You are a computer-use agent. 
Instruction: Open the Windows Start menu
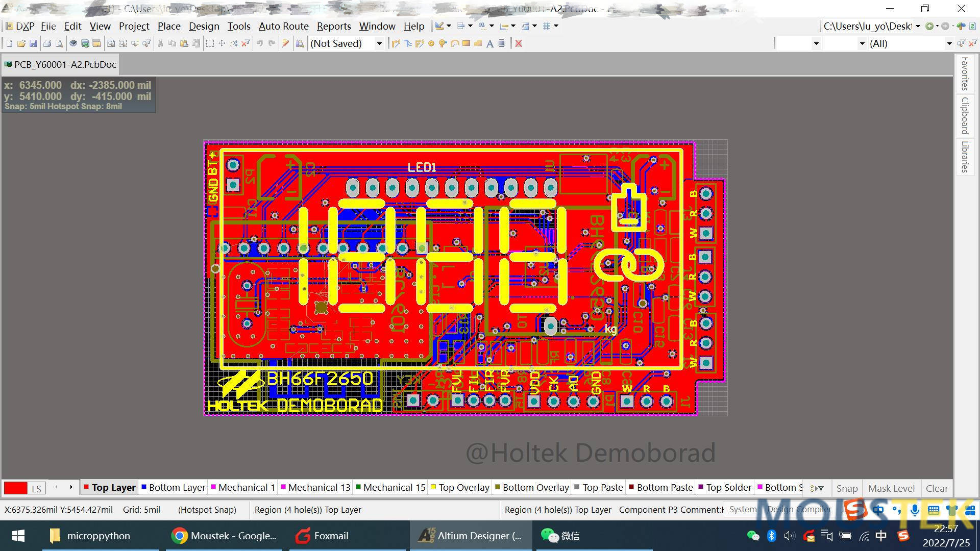tap(18, 536)
